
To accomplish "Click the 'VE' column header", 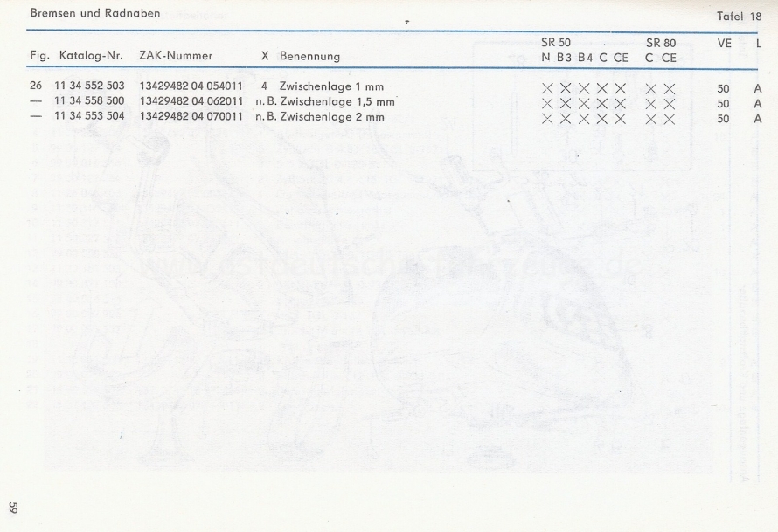I will 725,43.
